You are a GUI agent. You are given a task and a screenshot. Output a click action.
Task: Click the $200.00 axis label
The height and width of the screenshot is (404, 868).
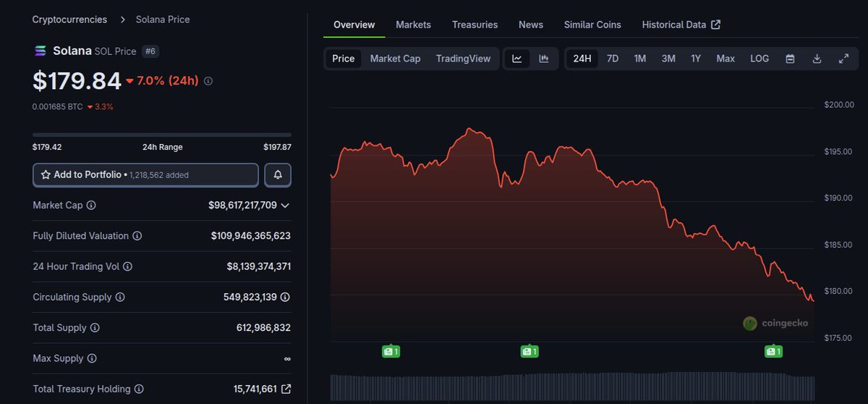coord(839,105)
